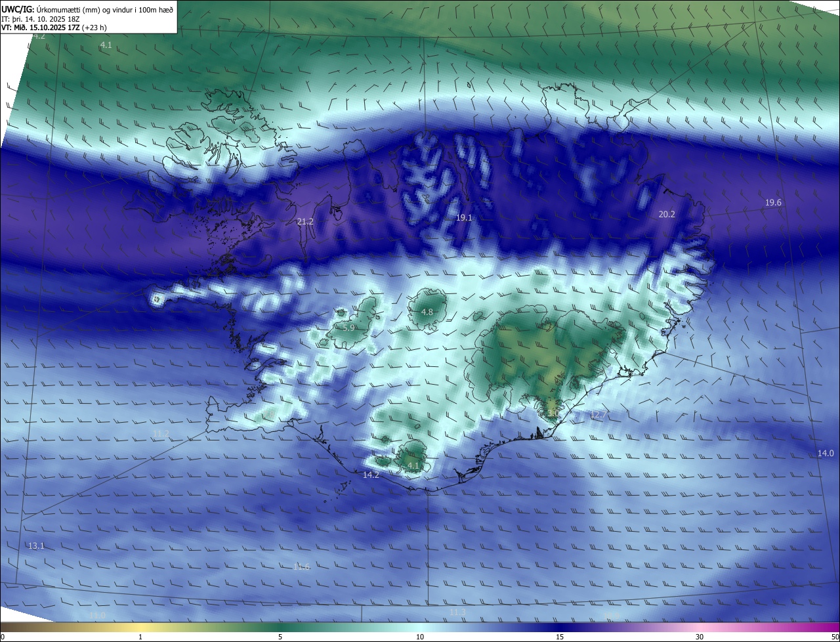Click the 4.1 label beside 14.2
This screenshot has height=642, width=840.
(413, 466)
